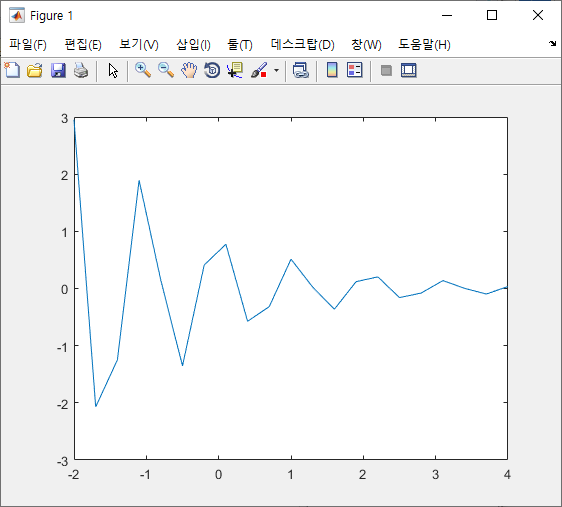Activate the Zoom In magnifier tool
The width and height of the screenshot is (562, 507).
coord(143,70)
